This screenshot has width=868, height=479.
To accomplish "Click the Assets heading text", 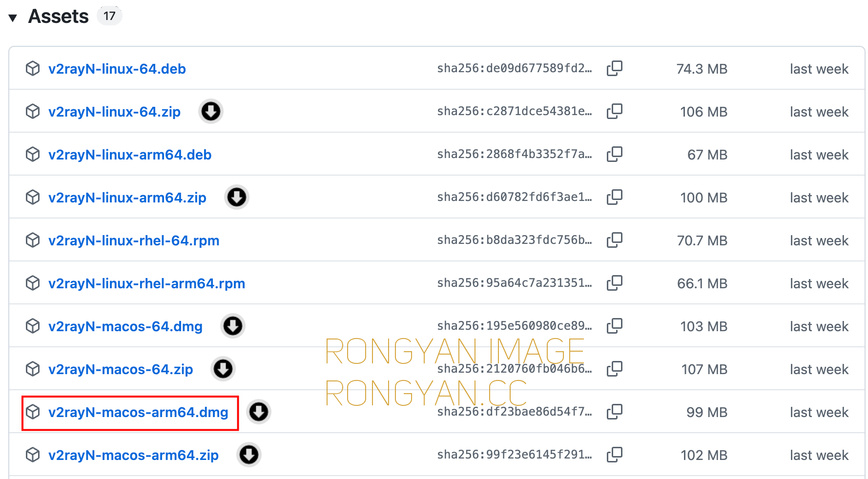I will tap(59, 16).
